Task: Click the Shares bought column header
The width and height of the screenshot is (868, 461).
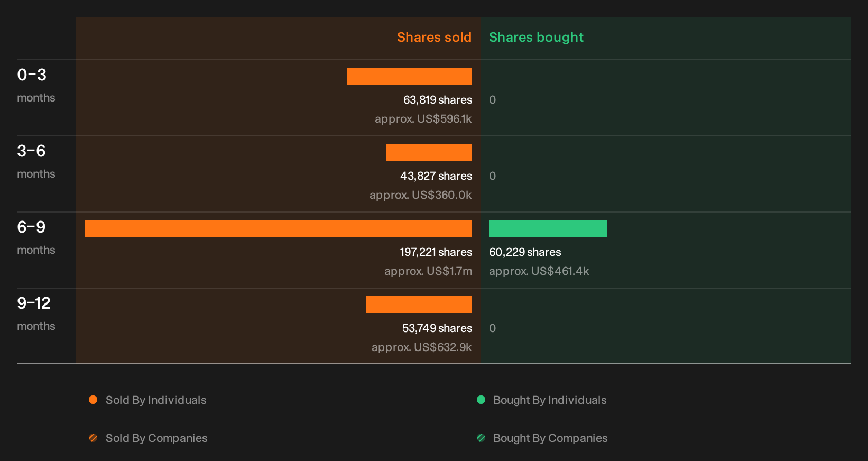Action: click(536, 38)
